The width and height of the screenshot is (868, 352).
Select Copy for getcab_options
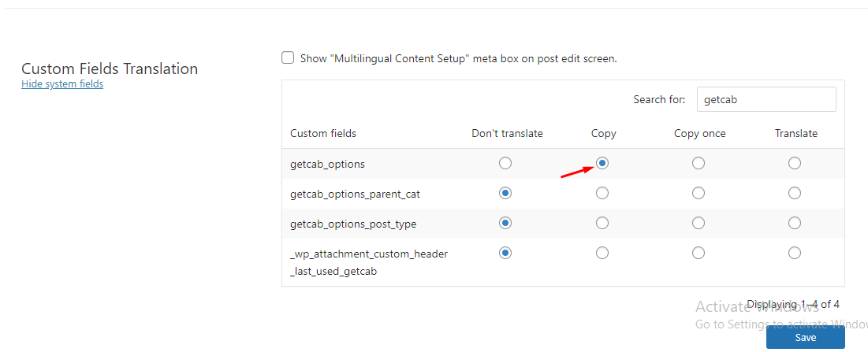click(x=602, y=163)
